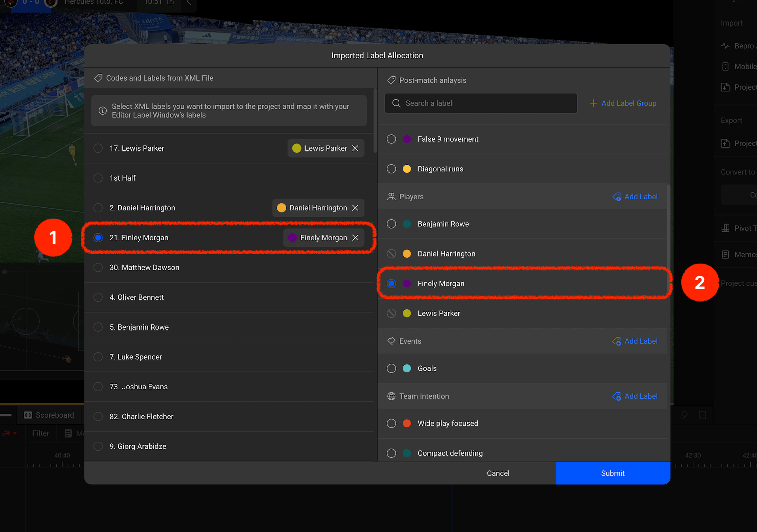Screen dimensions: 757x532
Task: Click the Filter option in timeline toolbar
Action: pyautogui.click(x=41, y=433)
